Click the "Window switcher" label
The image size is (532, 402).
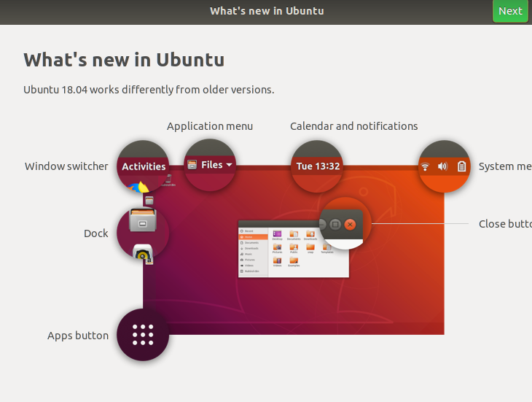tap(66, 166)
